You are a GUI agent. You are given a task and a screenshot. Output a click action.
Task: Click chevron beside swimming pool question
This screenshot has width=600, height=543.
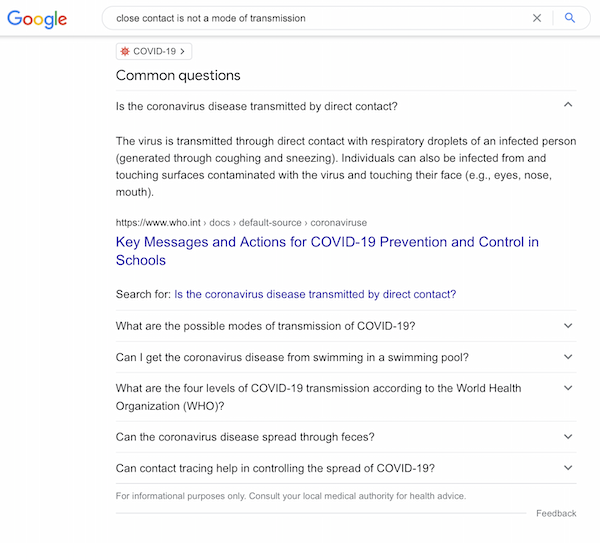pyautogui.click(x=568, y=357)
